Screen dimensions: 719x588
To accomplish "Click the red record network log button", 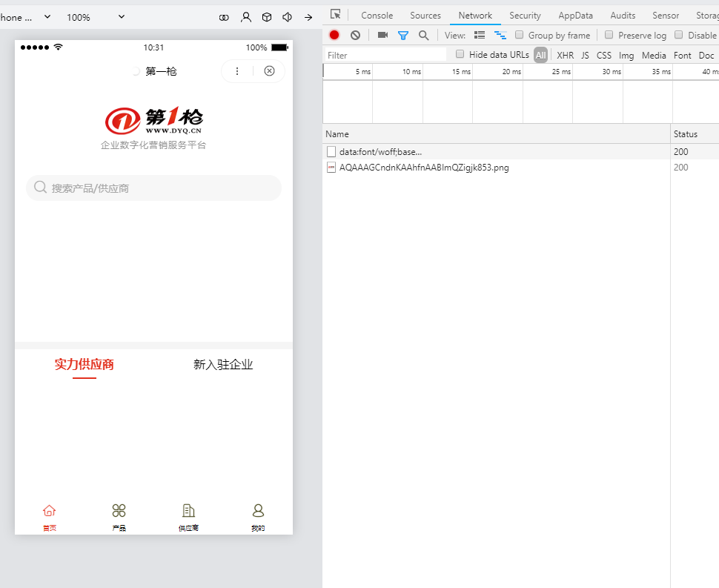I will click(334, 35).
